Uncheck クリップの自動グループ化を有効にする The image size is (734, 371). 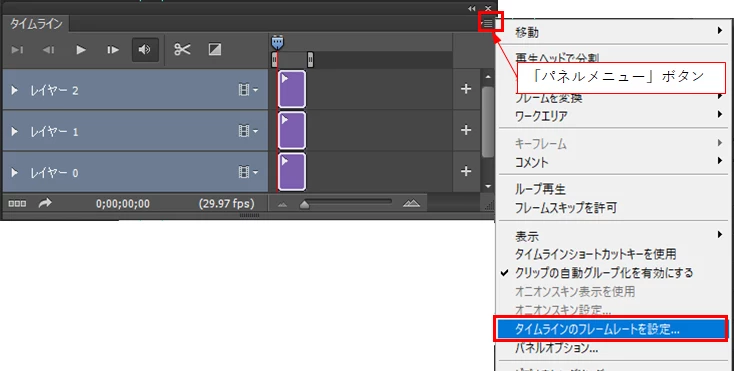(613, 273)
